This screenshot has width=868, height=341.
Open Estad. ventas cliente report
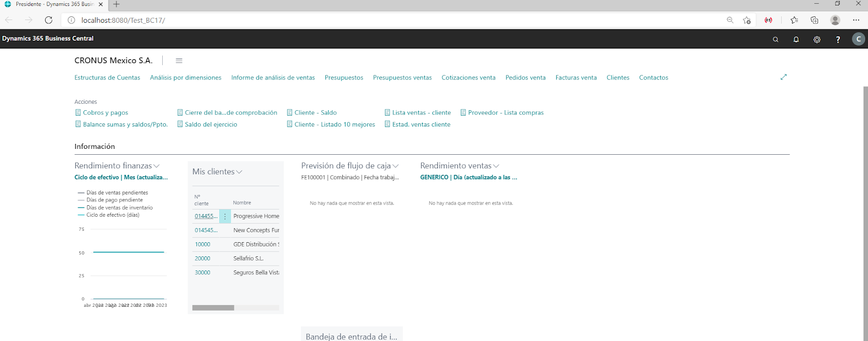pos(417,124)
